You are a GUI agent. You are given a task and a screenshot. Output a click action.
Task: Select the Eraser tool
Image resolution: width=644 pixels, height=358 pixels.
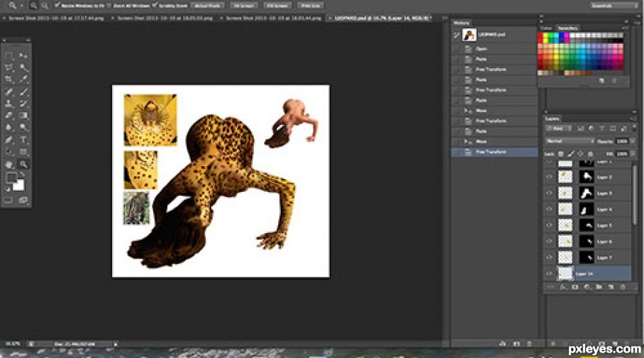click(x=9, y=116)
